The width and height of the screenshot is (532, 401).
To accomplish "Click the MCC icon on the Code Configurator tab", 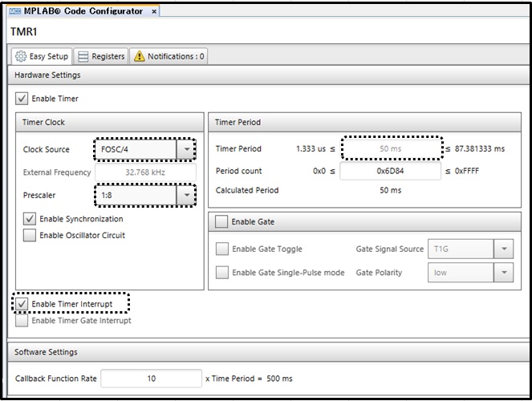I will coord(15,11).
